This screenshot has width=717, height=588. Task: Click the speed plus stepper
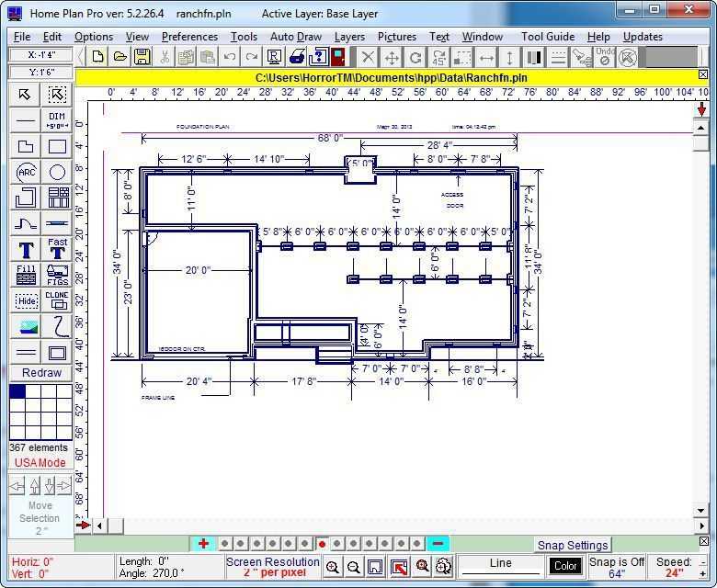click(703, 574)
